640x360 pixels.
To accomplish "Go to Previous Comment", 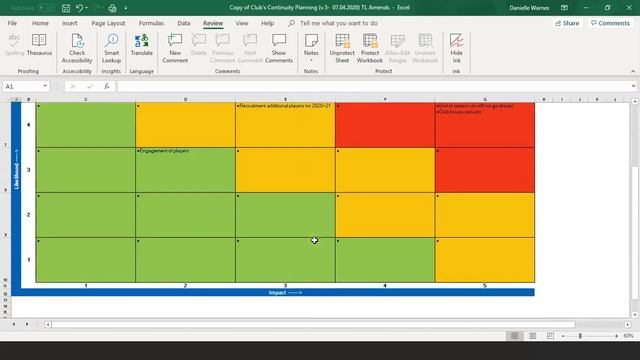I will coord(222,48).
